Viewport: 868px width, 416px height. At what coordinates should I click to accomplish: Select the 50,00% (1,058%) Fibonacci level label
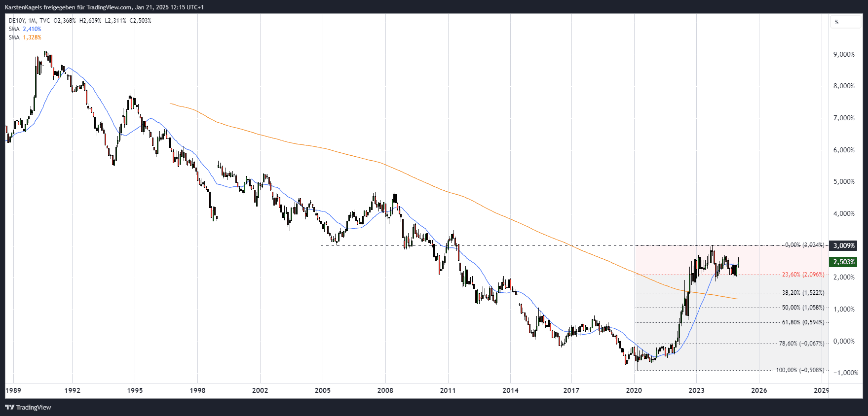[x=803, y=308]
